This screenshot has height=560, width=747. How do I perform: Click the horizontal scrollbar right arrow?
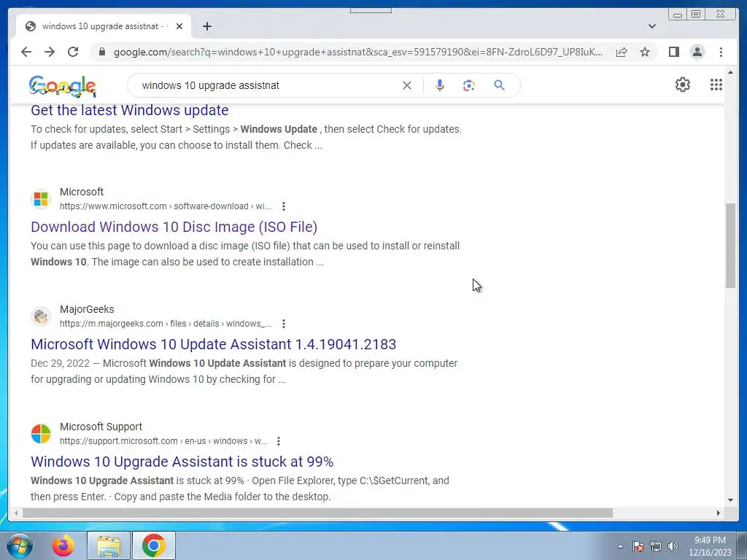pos(719,513)
